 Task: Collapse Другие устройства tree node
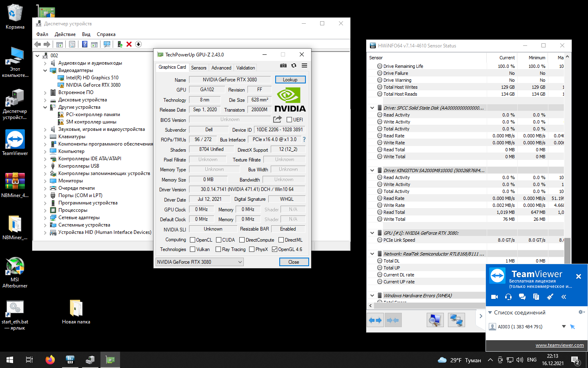tap(45, 107)
